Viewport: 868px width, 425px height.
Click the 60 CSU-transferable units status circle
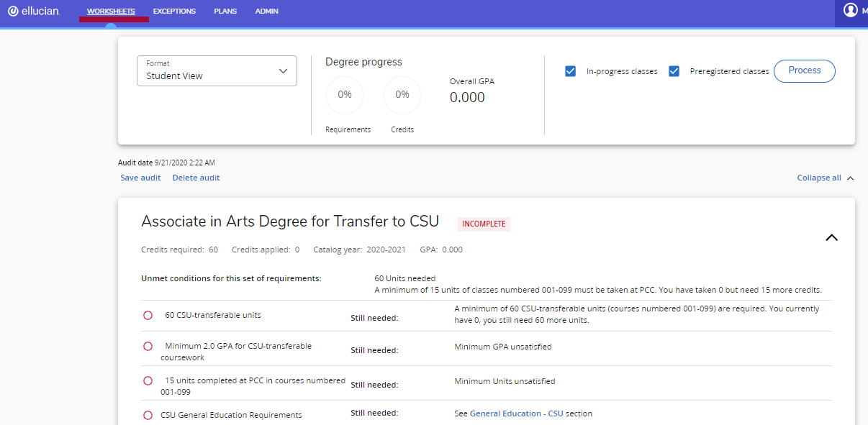[x=148, y=315]
